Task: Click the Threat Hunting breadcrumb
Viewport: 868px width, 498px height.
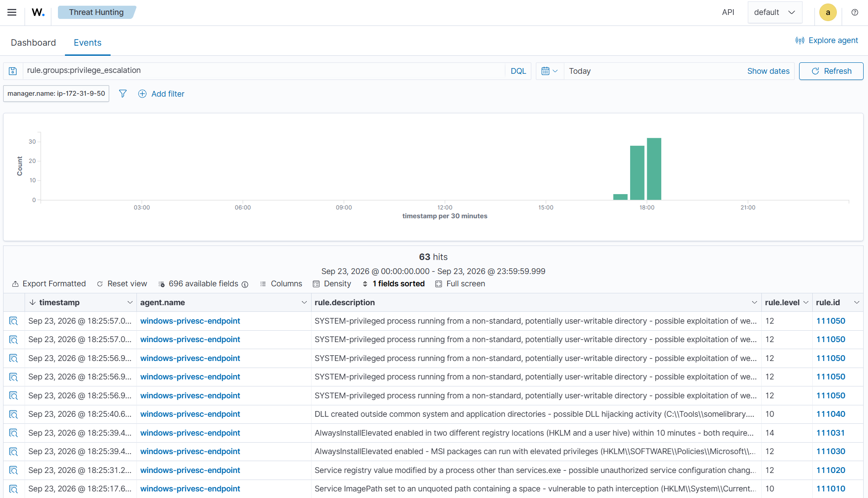Action: [x=97, y=12]
